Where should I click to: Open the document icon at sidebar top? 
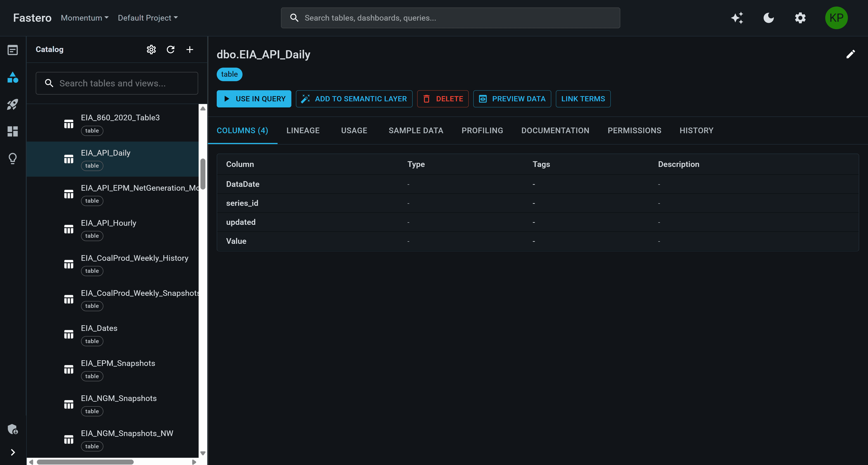click(x=12, y=50)
